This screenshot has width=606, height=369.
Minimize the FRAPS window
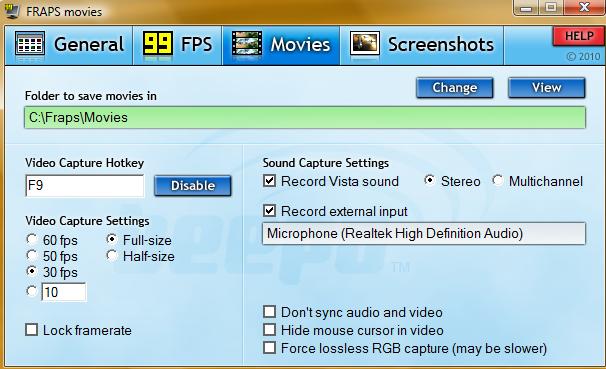point(526,8)
